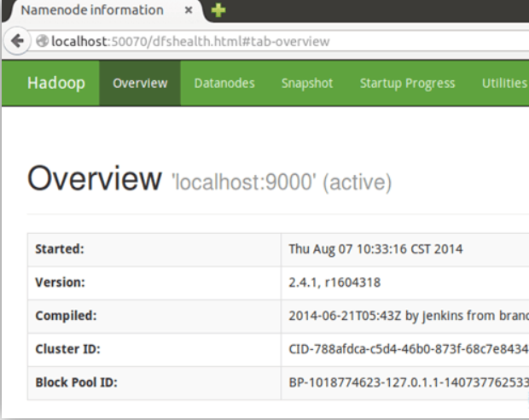This screenshot has width=529, height=420.
Task: Open the Snapshot nav tab
Action: coord(307,83)
